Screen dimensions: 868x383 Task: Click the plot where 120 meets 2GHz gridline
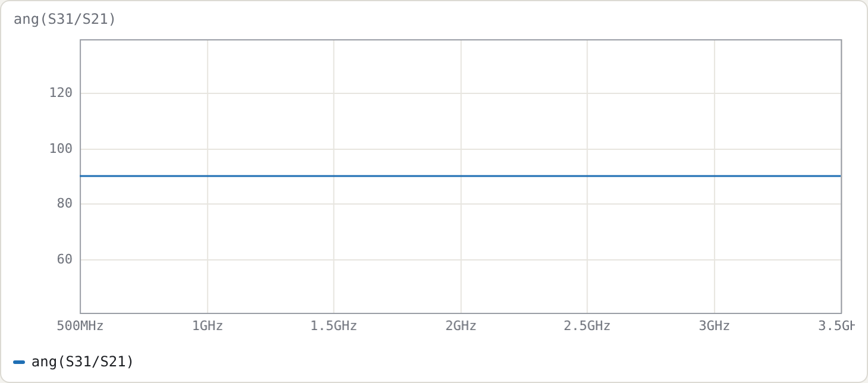461,93
